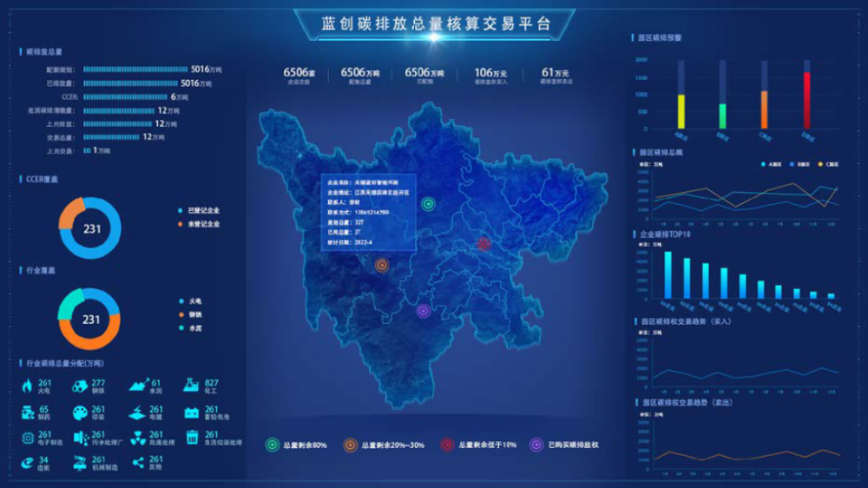Click the 印染 paint palette icon
Screen dimensions: 868x488
(80, 412)
